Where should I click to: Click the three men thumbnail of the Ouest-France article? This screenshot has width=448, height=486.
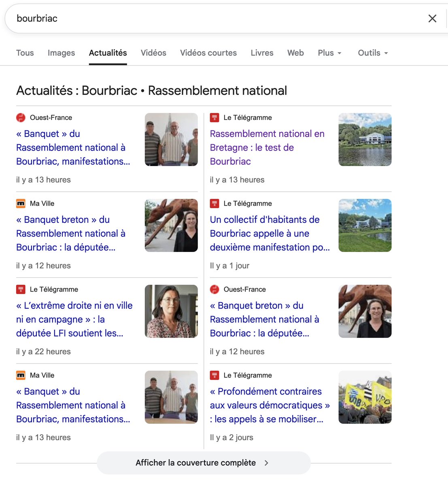point(171,139)
